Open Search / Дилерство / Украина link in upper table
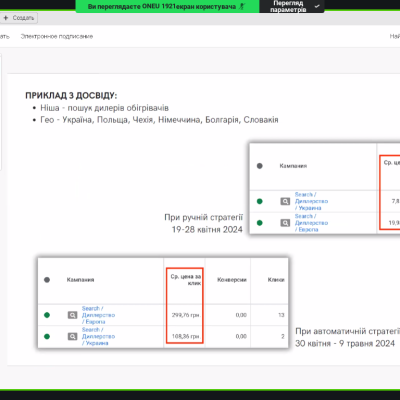This screenshot has height=400, width=400. (x=311, y=201)
